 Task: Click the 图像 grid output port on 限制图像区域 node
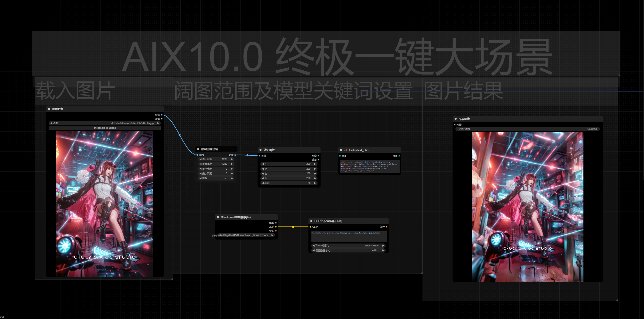coord(235,155)
